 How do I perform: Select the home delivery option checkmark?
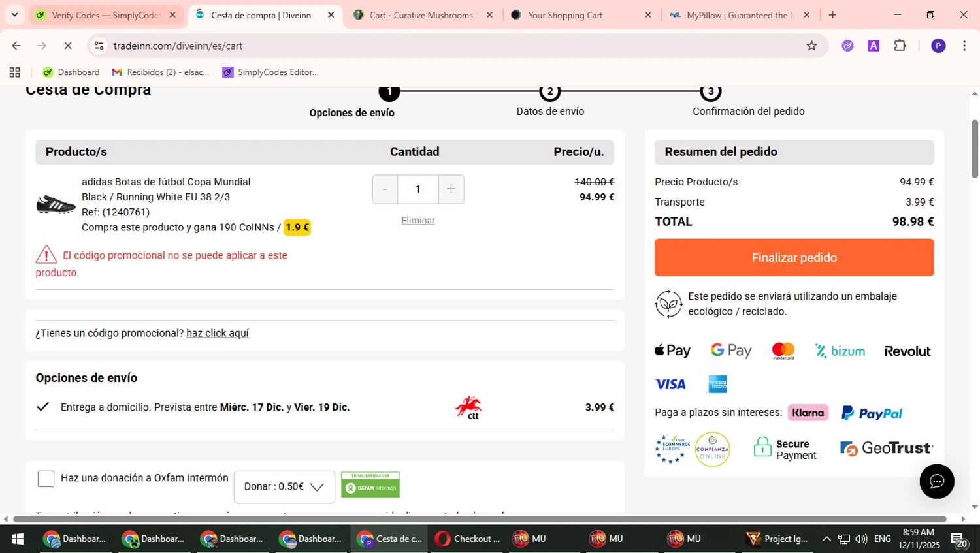coord(43,407)
